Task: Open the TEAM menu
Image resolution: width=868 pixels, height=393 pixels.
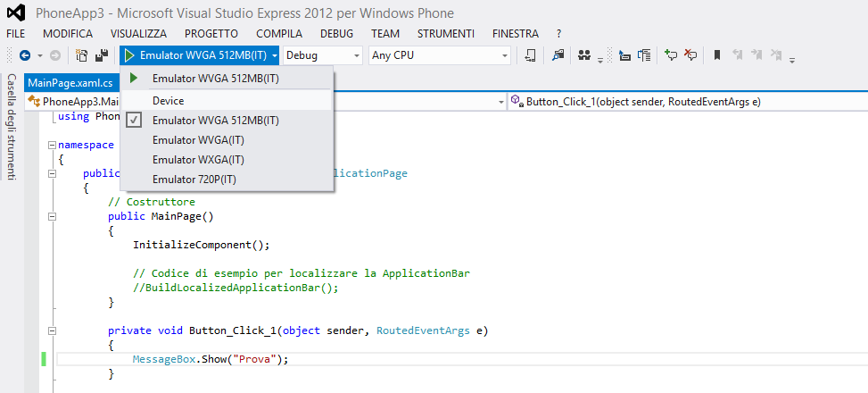Action: 385,34
